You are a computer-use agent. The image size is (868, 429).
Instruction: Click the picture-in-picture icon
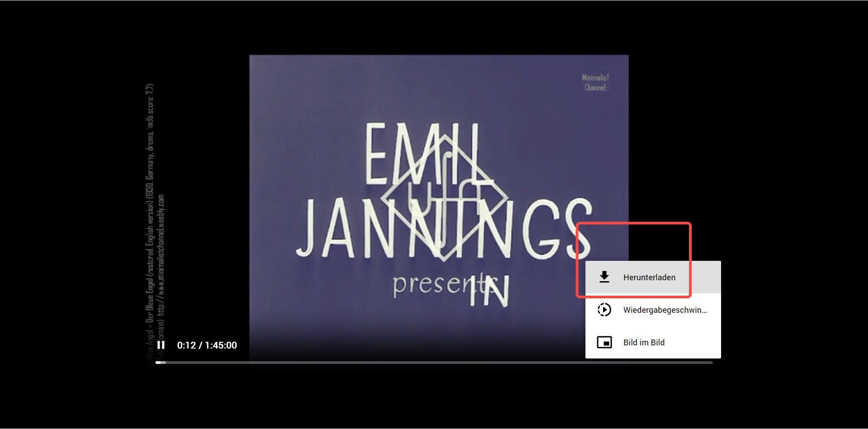pyautogui.click(x=604, y=342)
